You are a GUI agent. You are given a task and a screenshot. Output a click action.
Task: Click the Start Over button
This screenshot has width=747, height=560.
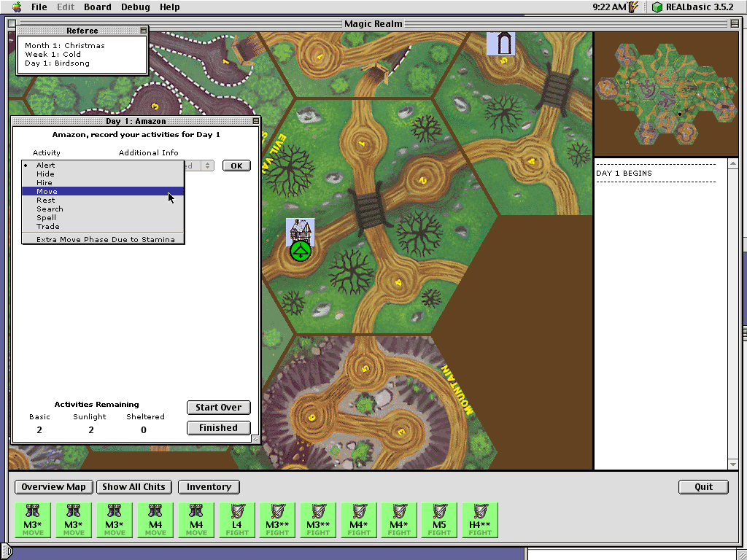pyautogui.click(x=219, y=408)
